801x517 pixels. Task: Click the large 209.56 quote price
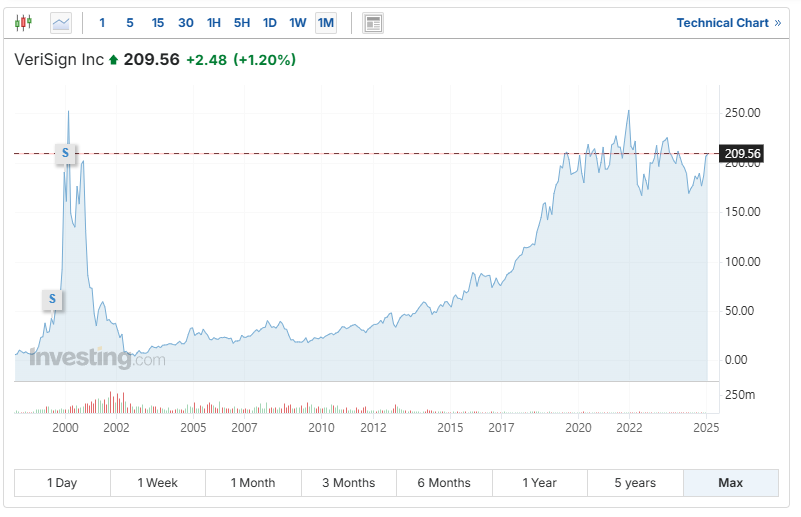coord(152,60)
